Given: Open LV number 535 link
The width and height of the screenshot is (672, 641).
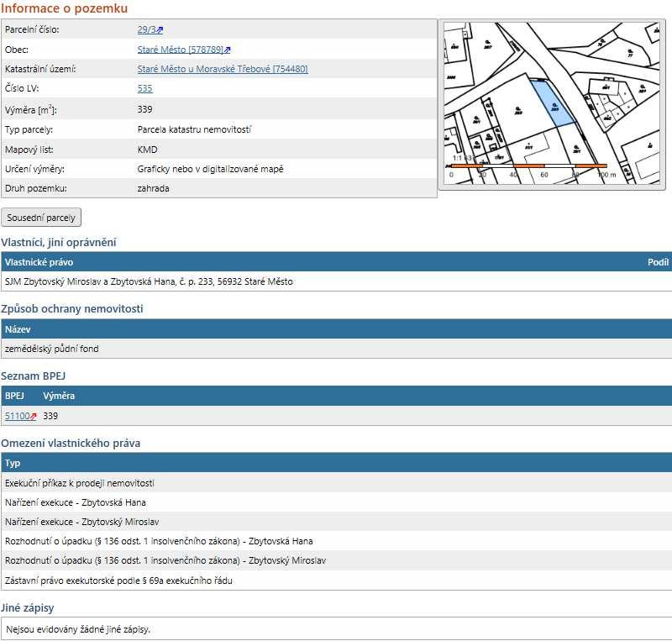Looking at the screenshot, I should [x=144, y=88].
